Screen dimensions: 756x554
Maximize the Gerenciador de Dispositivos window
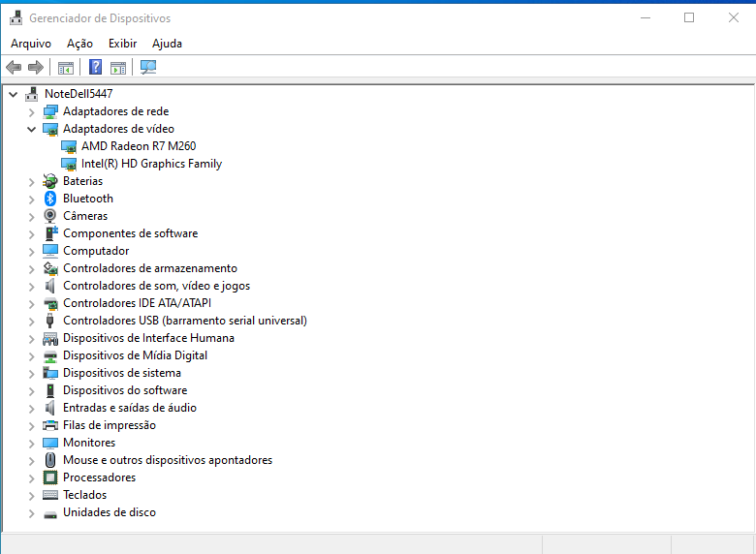tap(689, 17)
